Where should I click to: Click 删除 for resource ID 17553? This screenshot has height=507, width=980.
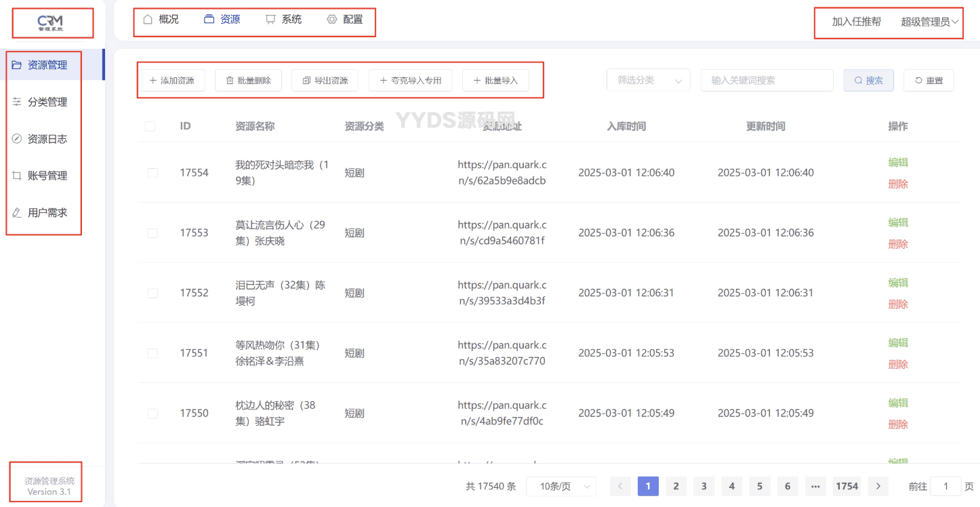898,244
